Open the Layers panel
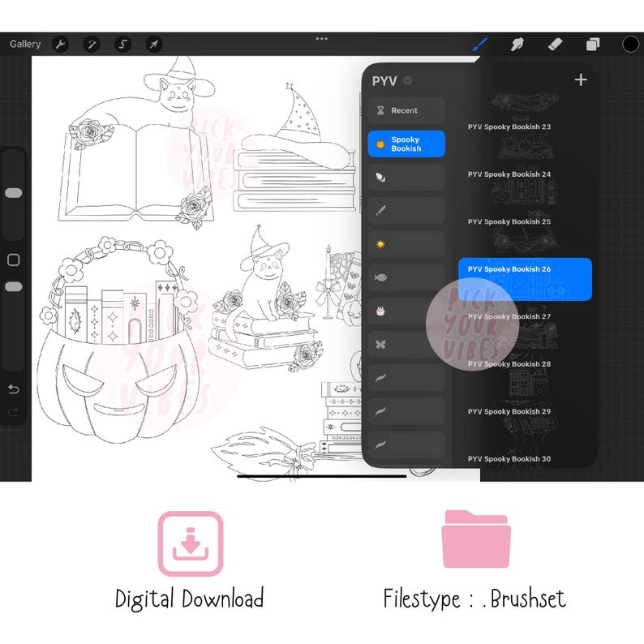Image resolution: width=644 pixels, height=644 pixels. point(593,44)
